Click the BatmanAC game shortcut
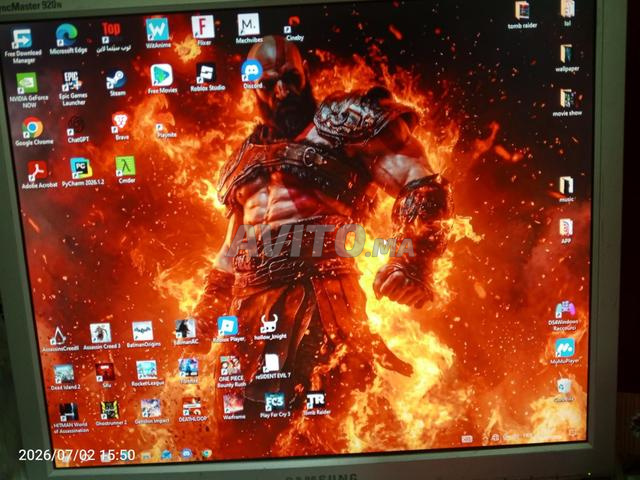The image size is (640, 480). [x=185, y=329]
